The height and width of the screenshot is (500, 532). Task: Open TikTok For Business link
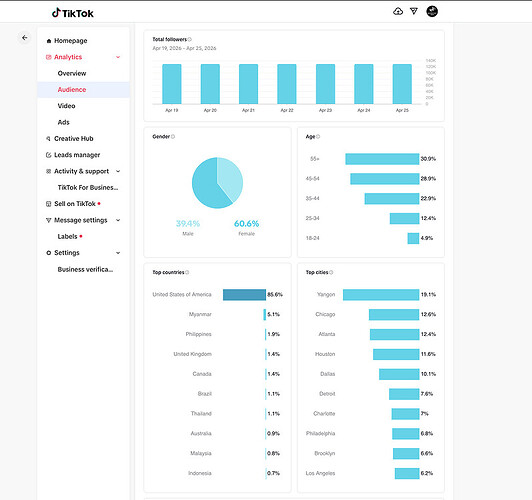pyautogui.click(x=88, y=188)
